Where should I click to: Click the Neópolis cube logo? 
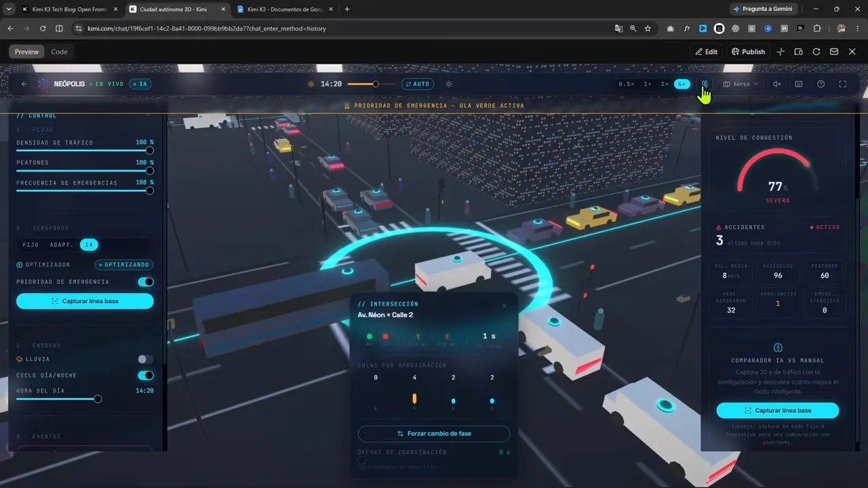click(x=43, y=84)
